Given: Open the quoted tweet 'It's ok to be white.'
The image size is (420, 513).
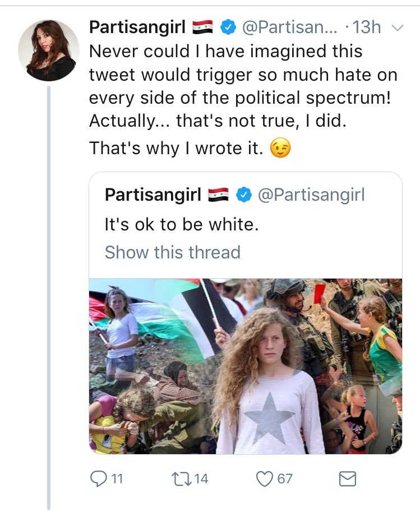Looking at the screenshot, I should coord(182,224).
